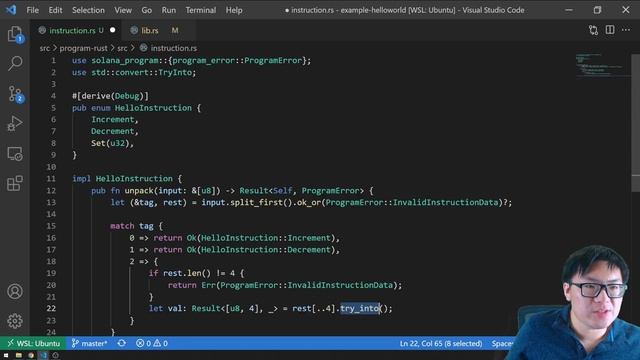Click the Windows Start button on taskbar
The image size is (640, 360).
pos(6,356)
